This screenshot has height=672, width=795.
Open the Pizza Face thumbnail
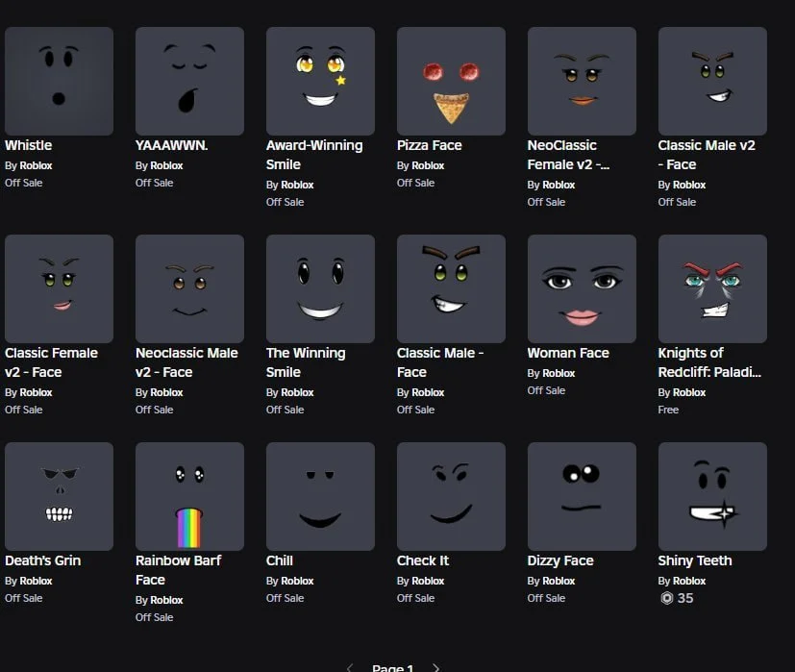click(451, 81)
